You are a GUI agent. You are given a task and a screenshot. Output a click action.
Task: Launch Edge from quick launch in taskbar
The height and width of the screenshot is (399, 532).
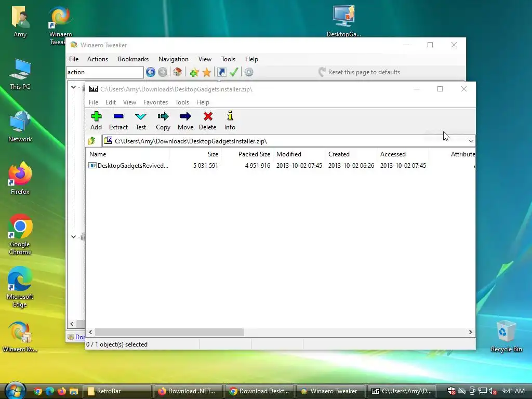[50, 391]
